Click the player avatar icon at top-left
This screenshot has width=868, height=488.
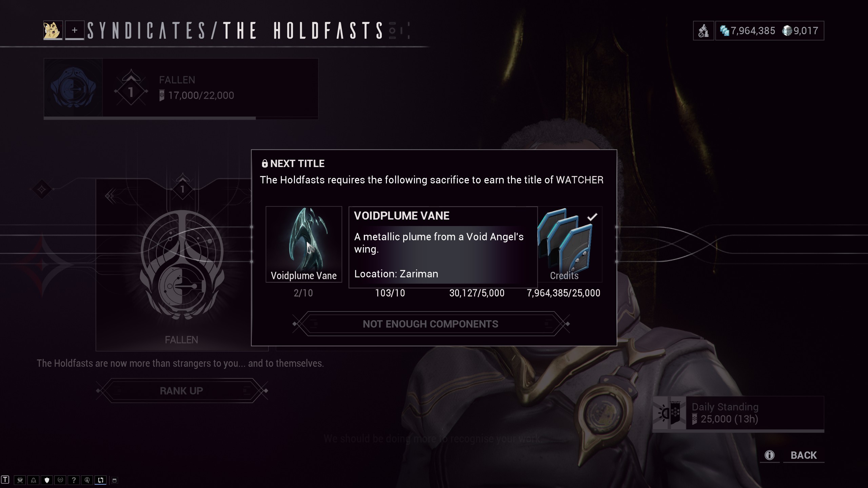tap(53, 30)
